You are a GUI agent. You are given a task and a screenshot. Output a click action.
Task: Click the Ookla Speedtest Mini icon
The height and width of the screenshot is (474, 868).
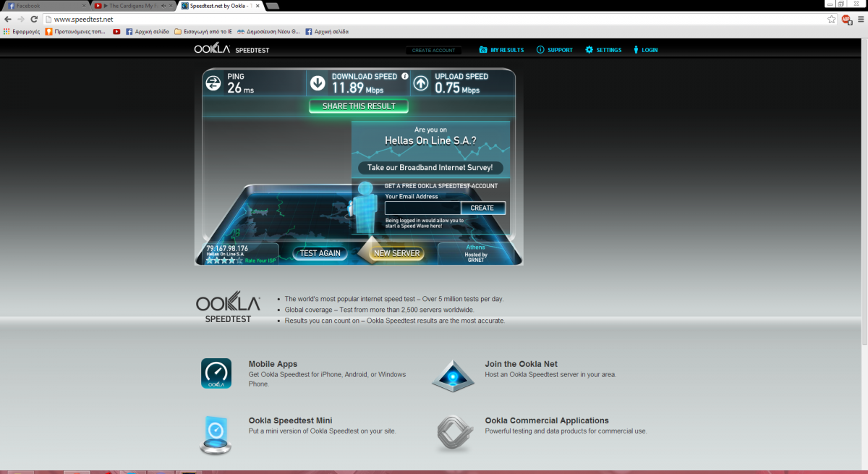tap(216, 435)
